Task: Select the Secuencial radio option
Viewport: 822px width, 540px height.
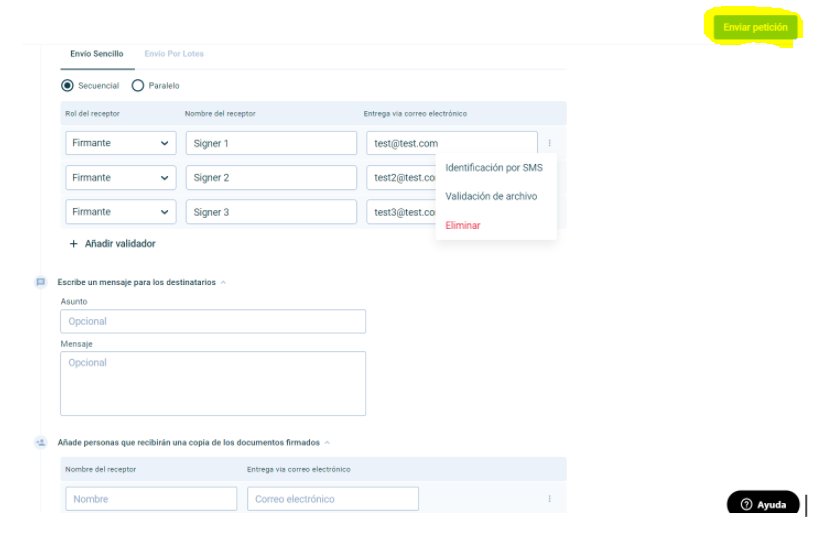Action: pos(68,86)
